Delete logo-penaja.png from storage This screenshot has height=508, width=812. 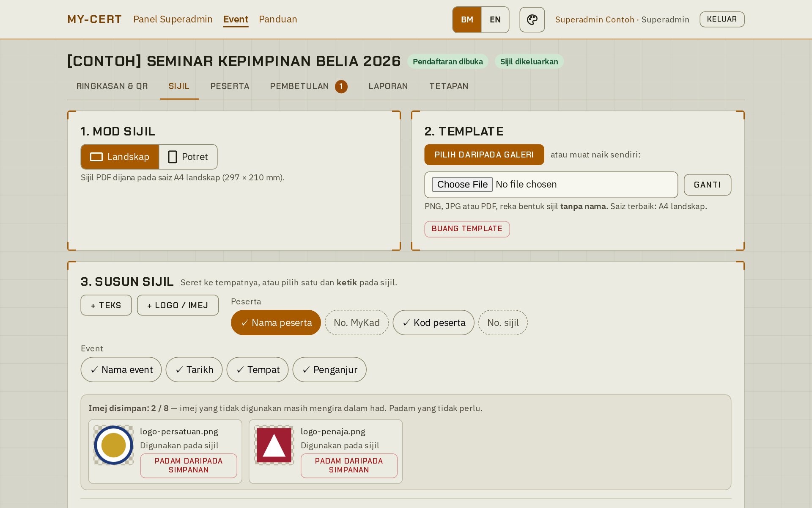coord(349,466)
